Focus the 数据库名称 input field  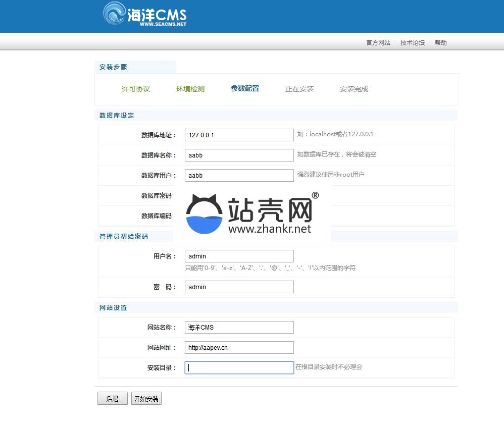(239, 155)
